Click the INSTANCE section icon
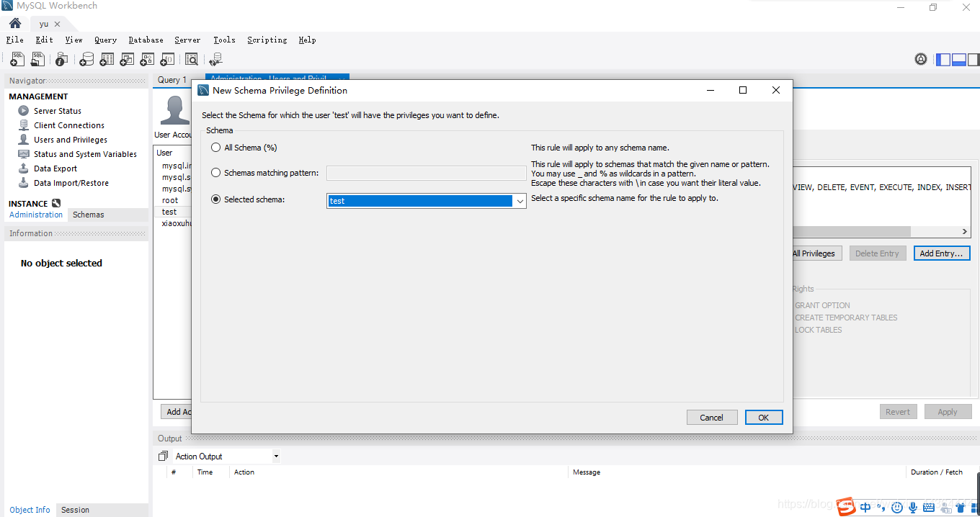Screen dimensions: 980x517 [x=56, y=203]
